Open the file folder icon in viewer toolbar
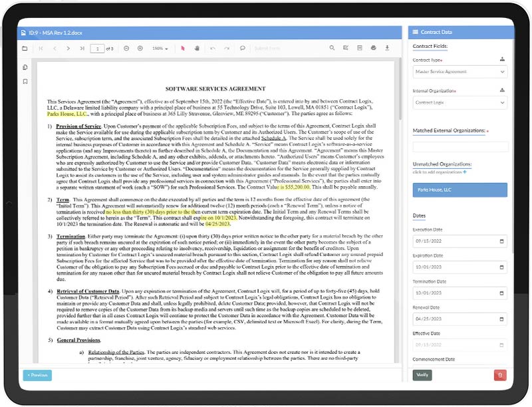 tap(25, 49)
